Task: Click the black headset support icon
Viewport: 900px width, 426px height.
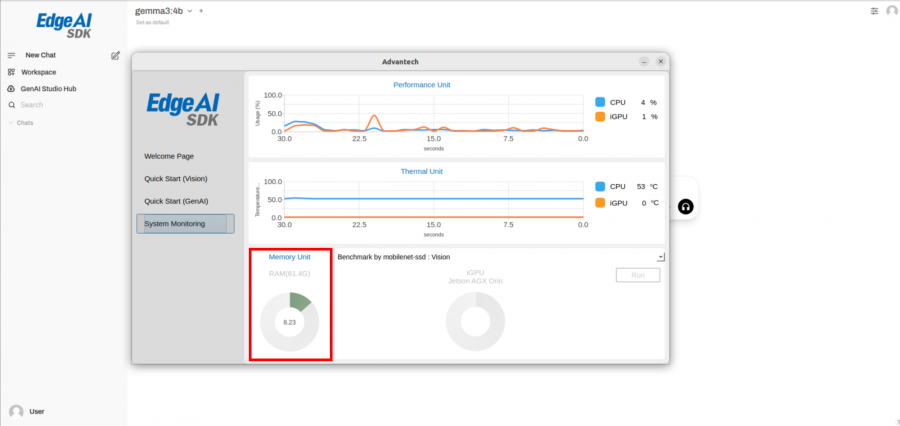Action: click(685, 207)
